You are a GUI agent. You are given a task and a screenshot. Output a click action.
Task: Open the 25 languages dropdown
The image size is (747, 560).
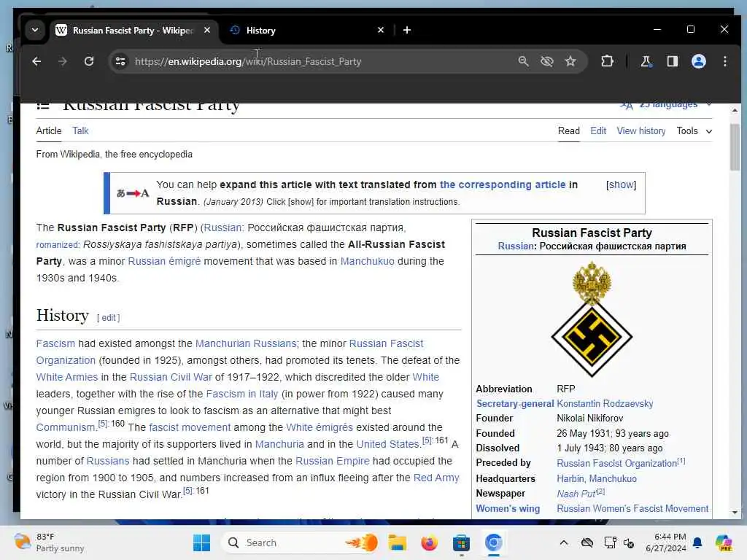pyautogui.click(x=667, y=105)
